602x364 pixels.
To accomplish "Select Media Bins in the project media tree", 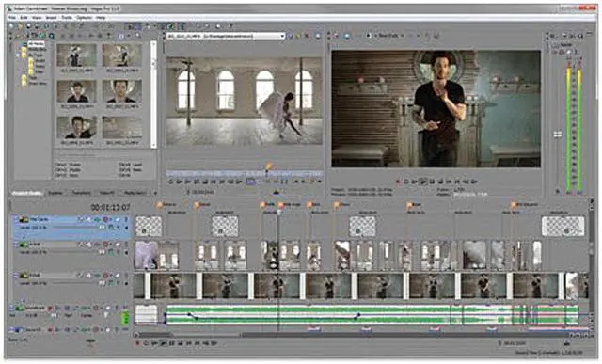I will coord(38,50).
